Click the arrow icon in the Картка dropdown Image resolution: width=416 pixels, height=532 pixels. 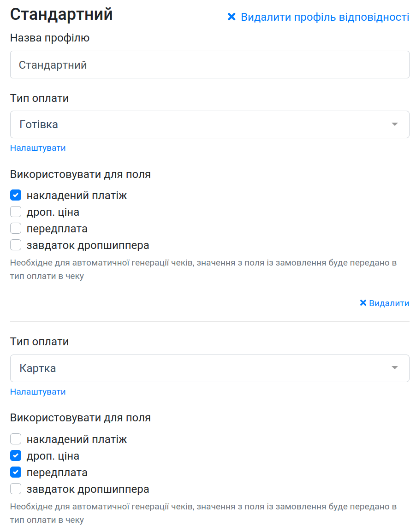click(x=394, y=368)
